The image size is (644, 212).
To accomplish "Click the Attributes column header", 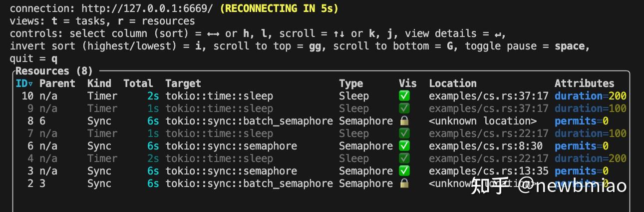I will 584,83.
